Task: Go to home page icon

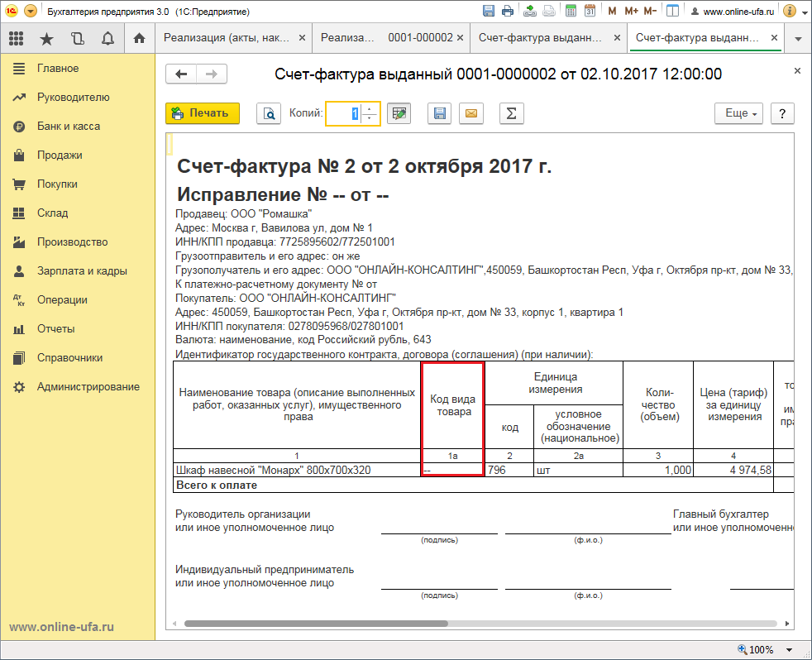Action: tap(139, 38)
